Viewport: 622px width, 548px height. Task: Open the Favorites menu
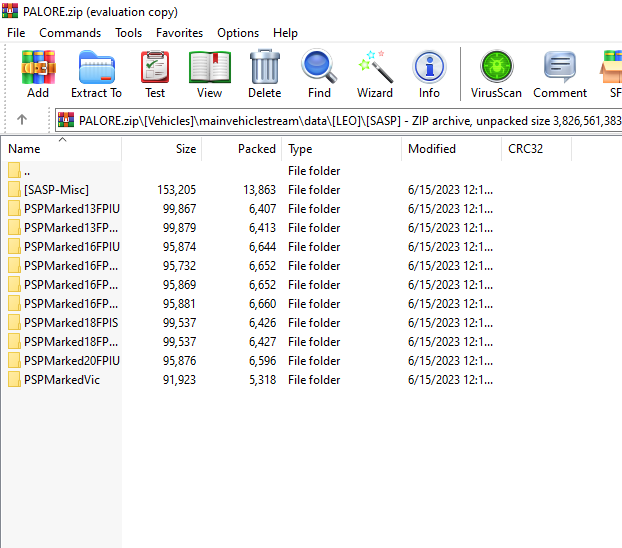[x=179, y=33]
